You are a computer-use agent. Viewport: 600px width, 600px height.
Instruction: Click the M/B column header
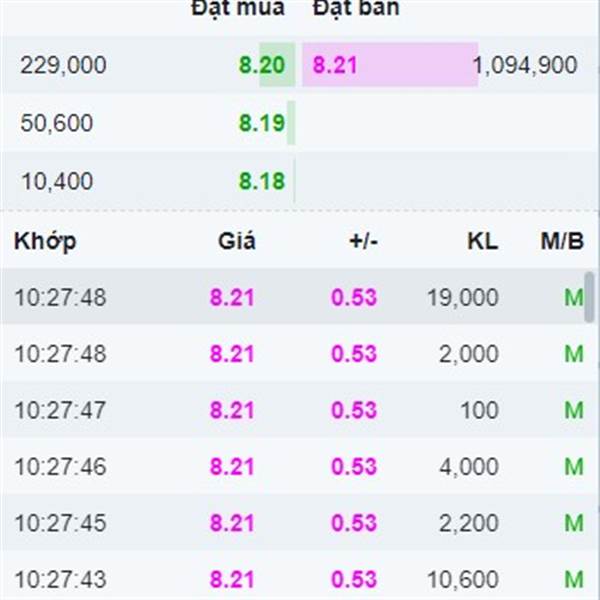[x=562, y=241]
